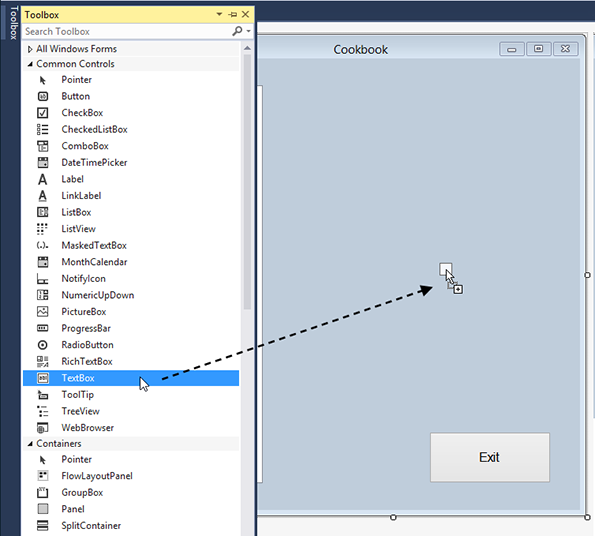Click the Toolbox vertical scrollbar thumb
This screenshot has width=595, height=536.
[247, 182]
